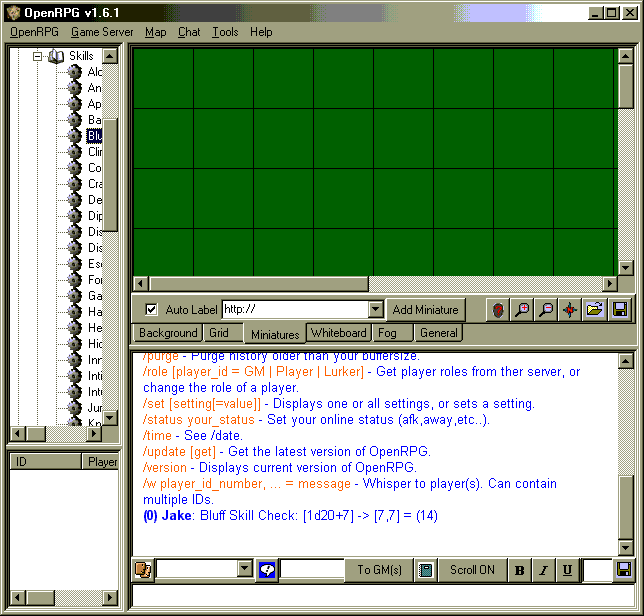
Task: Toggle the Auto Label checkbox
Action: 151,310
